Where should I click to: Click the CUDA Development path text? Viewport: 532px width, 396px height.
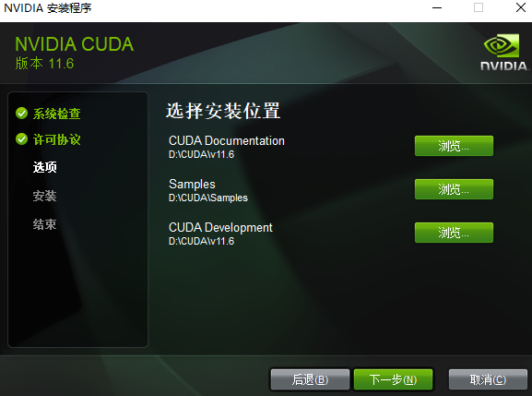202,241
